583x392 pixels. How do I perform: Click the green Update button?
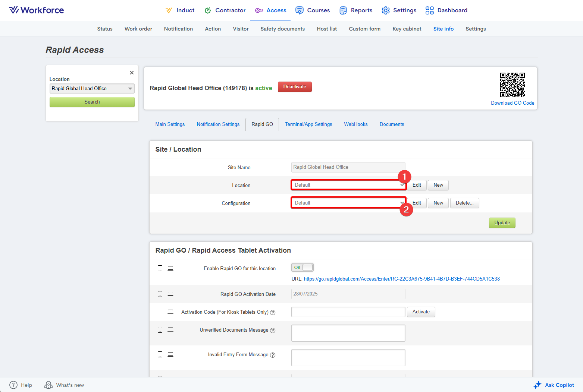point(502,223)
